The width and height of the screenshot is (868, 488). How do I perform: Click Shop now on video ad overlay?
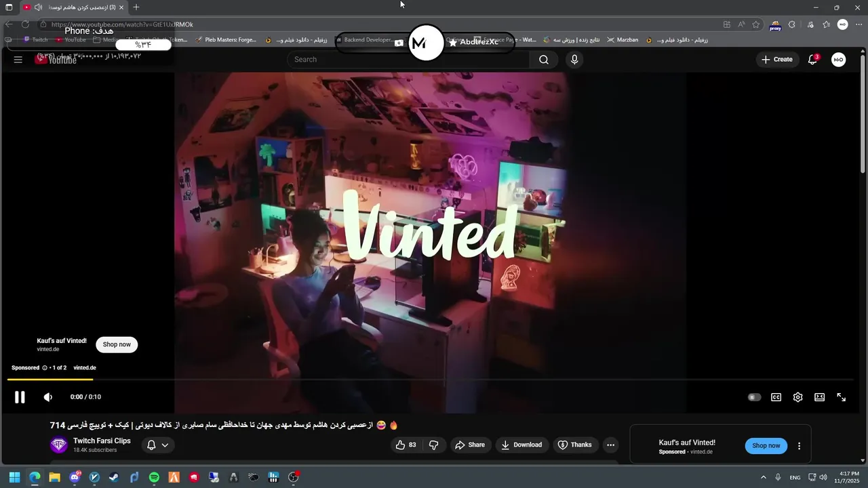pyautogui.click(x=117, y=344)
